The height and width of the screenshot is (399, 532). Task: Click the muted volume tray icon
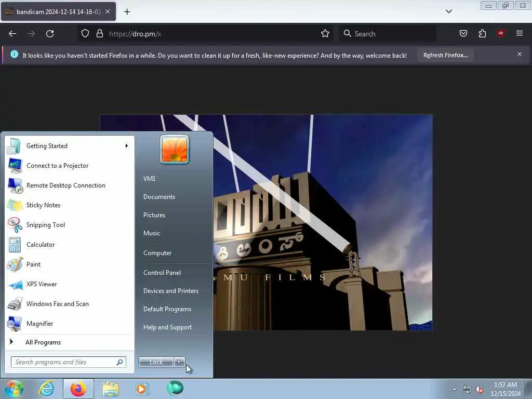pyautogui.click(x=480, y=390)
